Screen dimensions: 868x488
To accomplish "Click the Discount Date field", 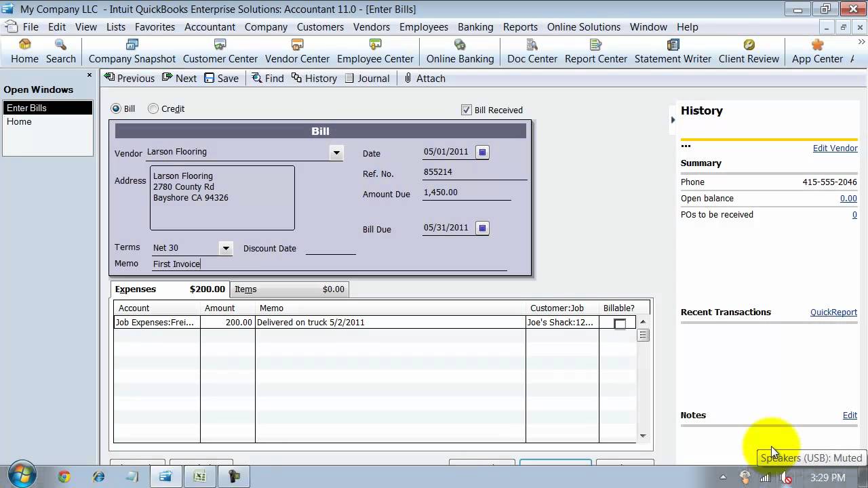I will [x=330, y=248].
